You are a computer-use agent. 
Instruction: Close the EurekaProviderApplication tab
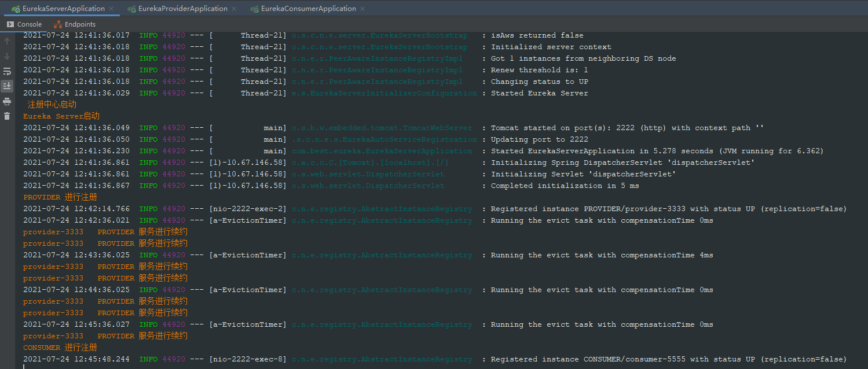pyautogui.click(x=234, y=9)
